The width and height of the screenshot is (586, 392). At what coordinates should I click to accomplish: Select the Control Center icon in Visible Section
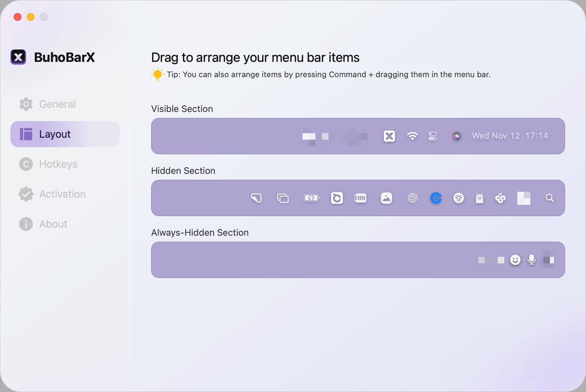click(x=433, y=136)
